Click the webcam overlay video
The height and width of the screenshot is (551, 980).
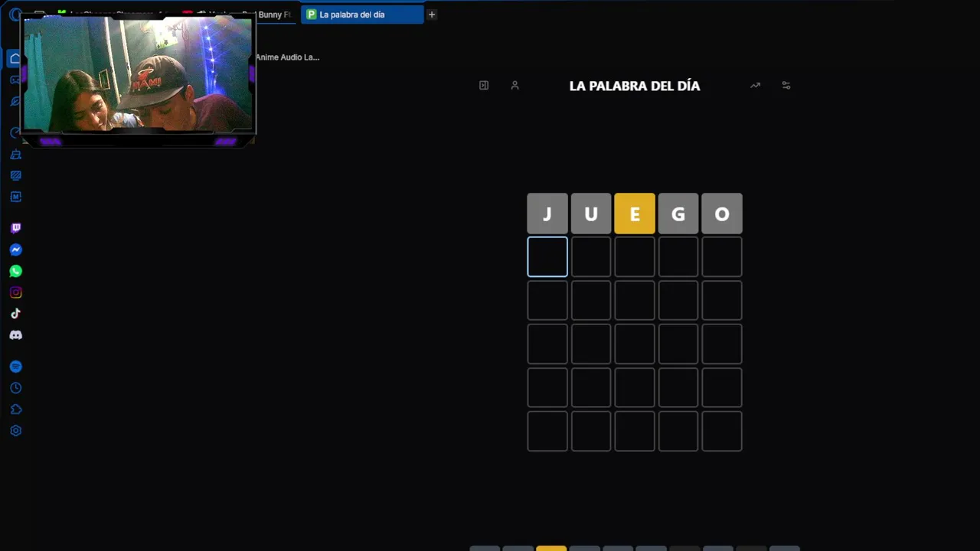[138, 74]
